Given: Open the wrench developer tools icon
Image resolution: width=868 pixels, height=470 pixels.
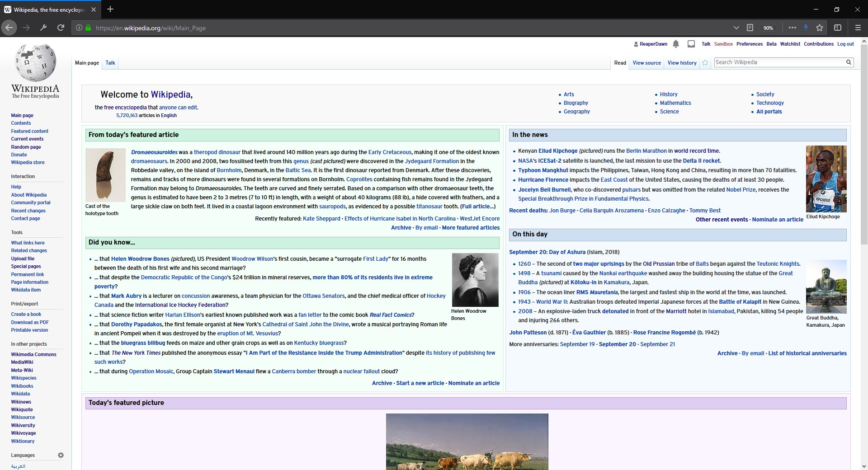Looking at the screenshot, I should tap(43, 28).
